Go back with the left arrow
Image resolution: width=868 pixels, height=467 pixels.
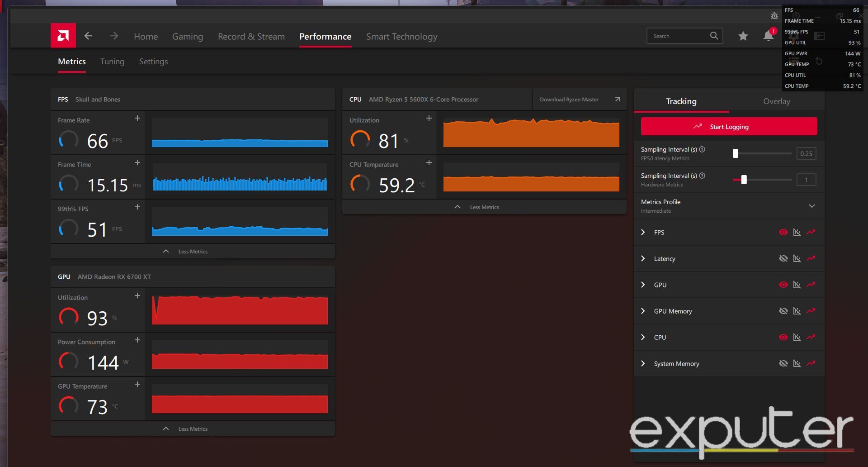[x=88, y=36]
